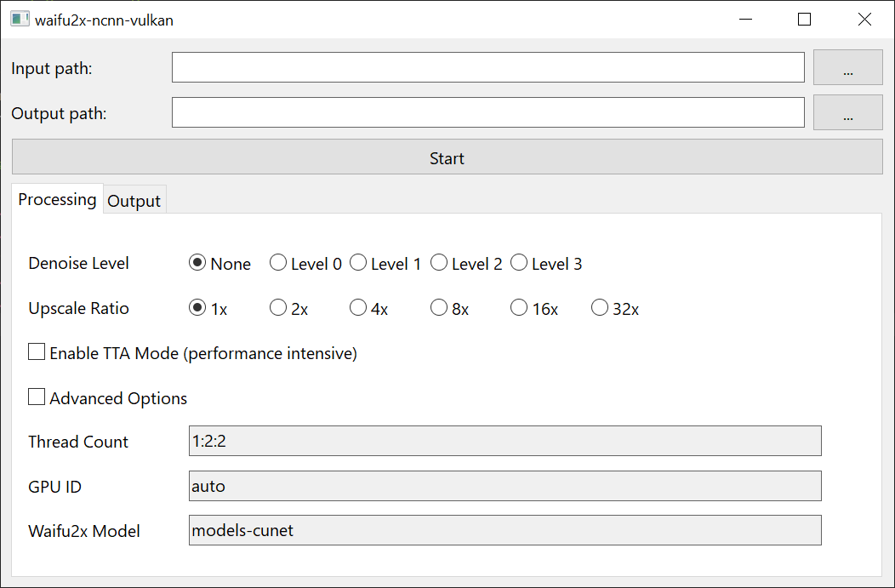This screenshot has width=895, height=588.
Task: Click the waifu2x app icon in title bar
Action: click(20, 20)
